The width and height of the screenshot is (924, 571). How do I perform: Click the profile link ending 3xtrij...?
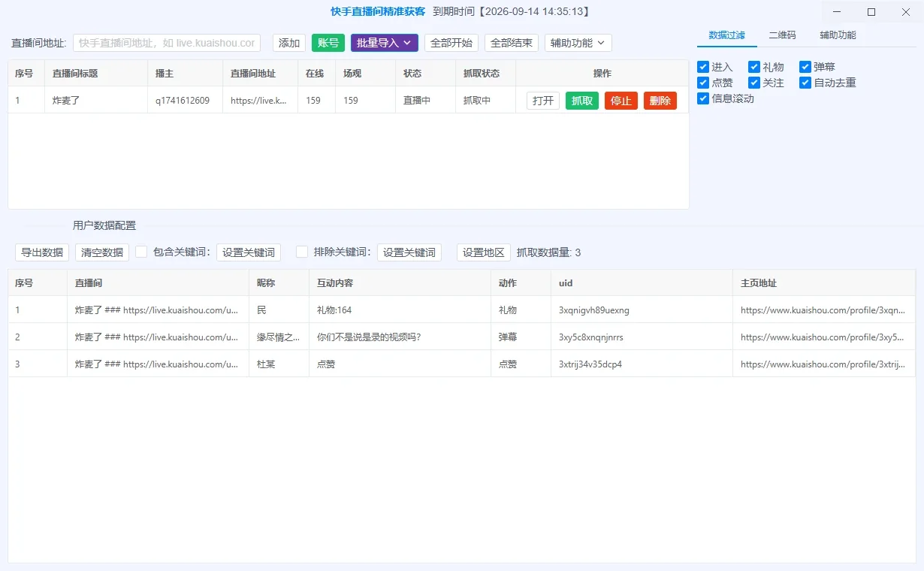(823, 364)
